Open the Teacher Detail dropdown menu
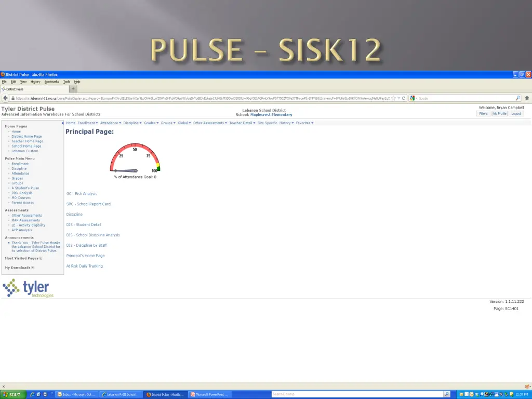 pyautogui.click(x=242, y=123)
